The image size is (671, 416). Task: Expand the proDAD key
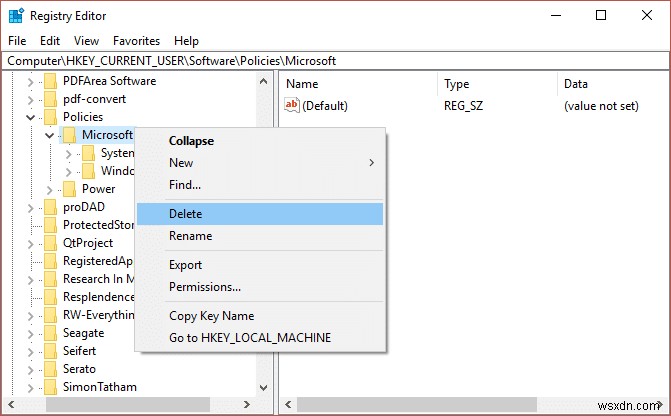30,208
